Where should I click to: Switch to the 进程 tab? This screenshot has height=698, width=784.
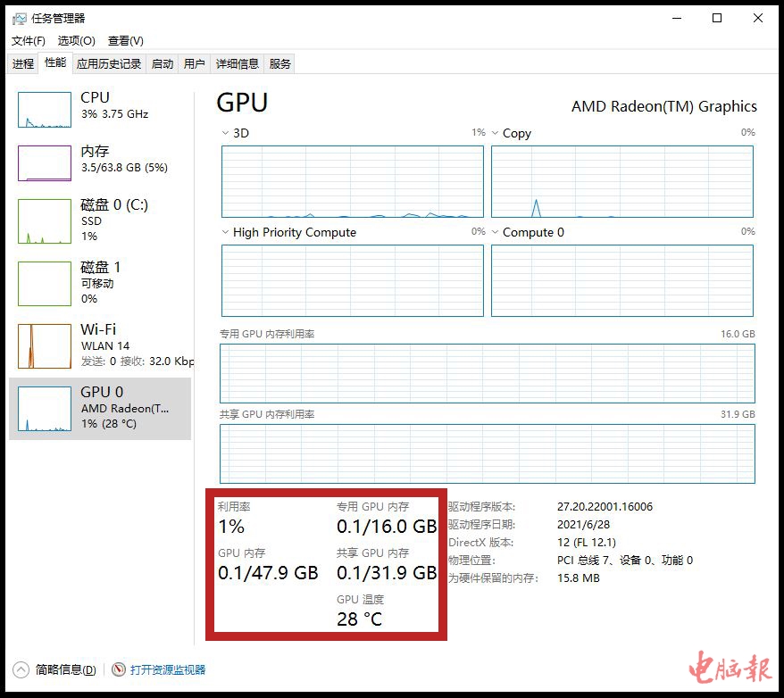point(23,63)
